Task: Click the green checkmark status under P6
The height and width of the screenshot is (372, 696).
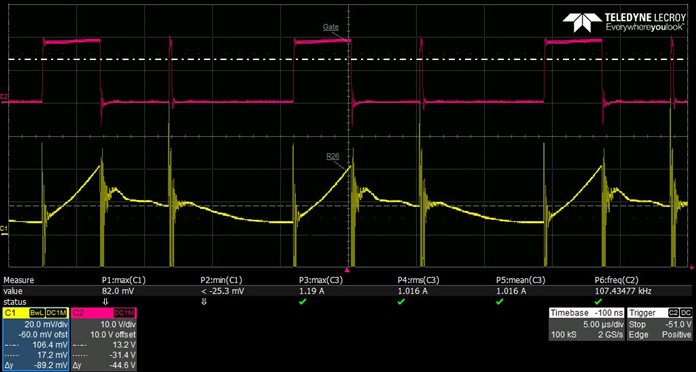Action: (x=598, y=302)
